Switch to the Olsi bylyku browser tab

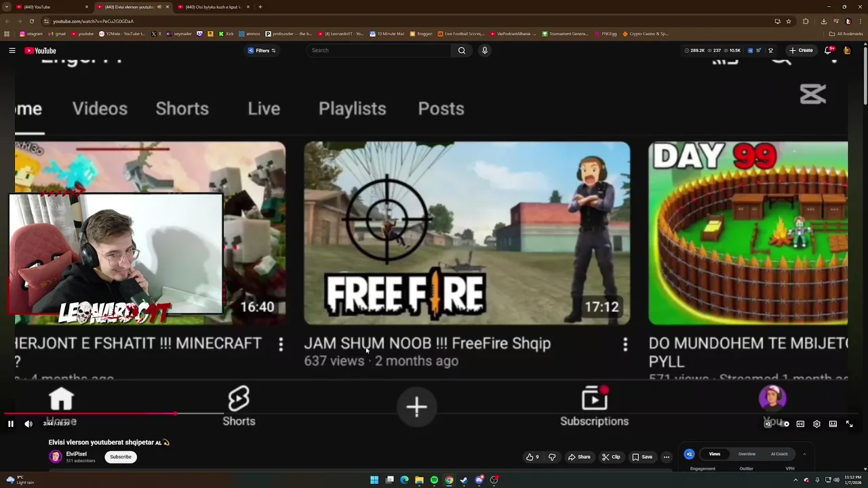[x=213, y=7]
